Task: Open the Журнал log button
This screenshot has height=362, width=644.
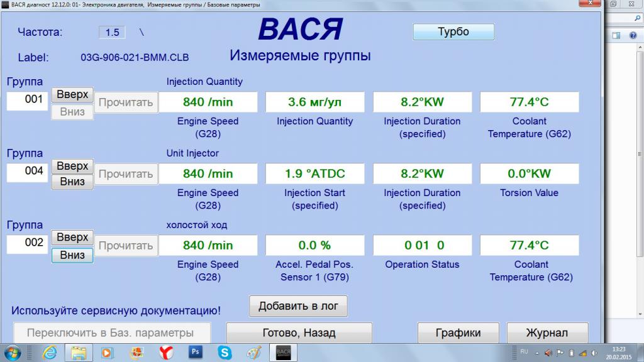Action: (547, 332)
